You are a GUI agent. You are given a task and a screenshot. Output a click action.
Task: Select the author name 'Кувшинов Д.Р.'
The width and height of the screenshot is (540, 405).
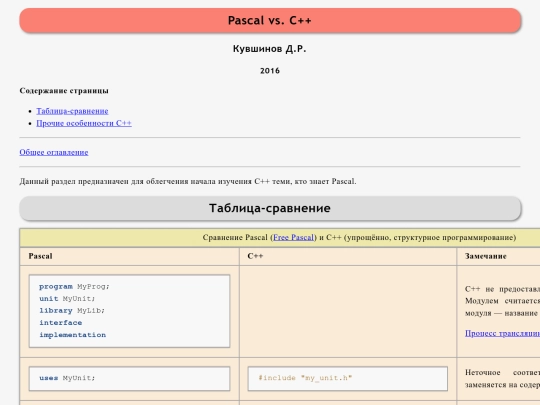[270, 49]
